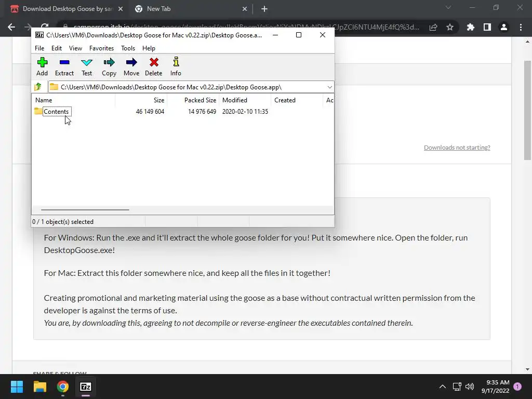This screenshot has height=399, width=532.
Task: Open the network tray icon
Action: (x=457, y=387)
